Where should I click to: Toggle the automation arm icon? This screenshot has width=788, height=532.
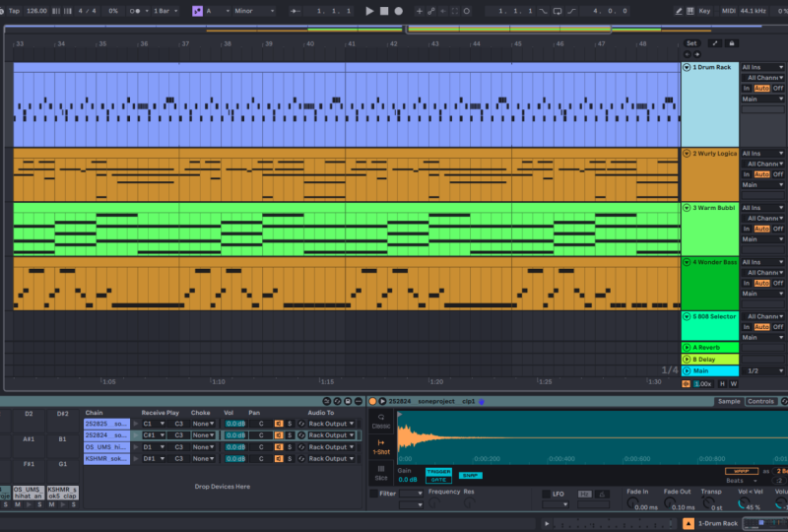coord(431,11)
